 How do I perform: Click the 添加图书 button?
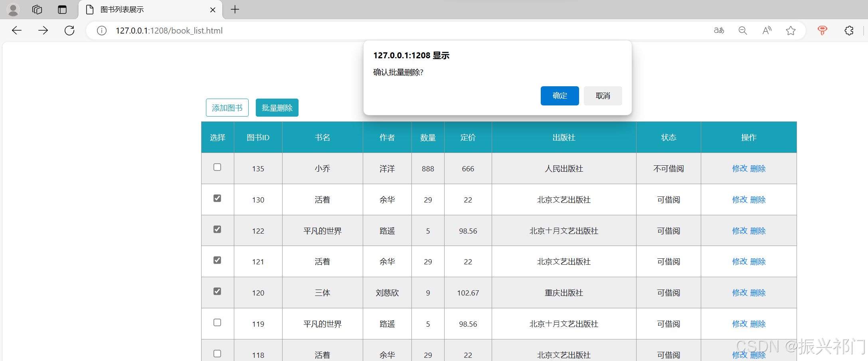(x=227, y=108)
